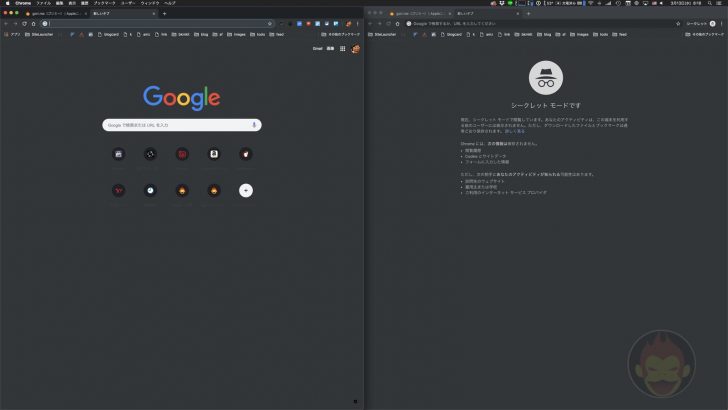Expand the images folder in incognito window

tap(579, 34)
